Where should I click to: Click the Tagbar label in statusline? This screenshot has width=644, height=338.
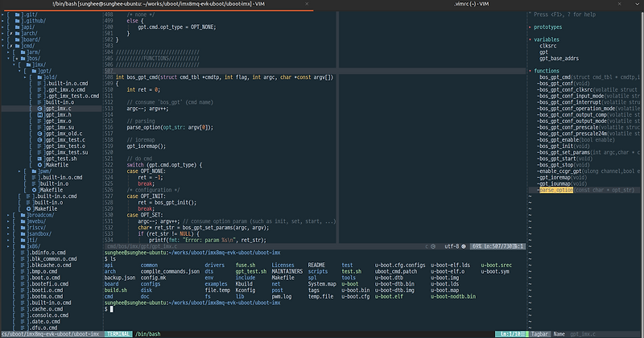(x=539, y=334)
